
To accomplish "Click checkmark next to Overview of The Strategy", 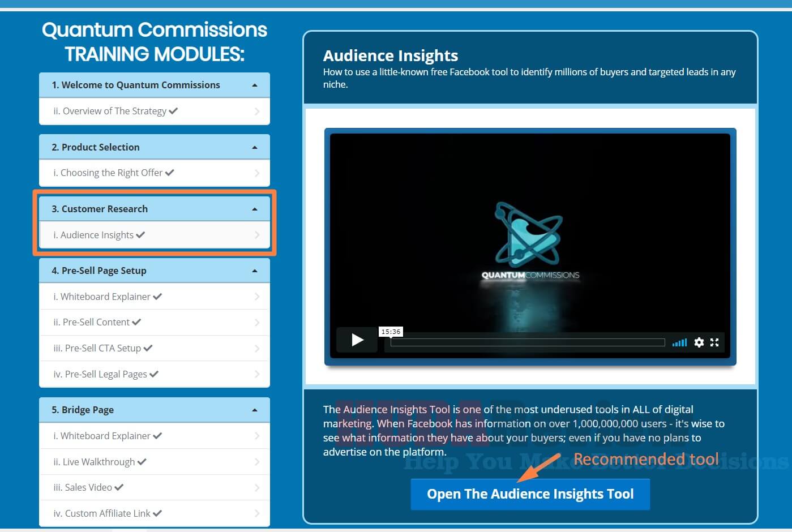I will [x=173, y=111].
